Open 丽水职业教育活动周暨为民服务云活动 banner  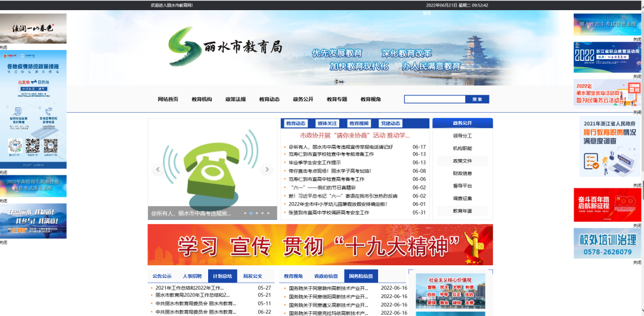[x=607, y=93]
